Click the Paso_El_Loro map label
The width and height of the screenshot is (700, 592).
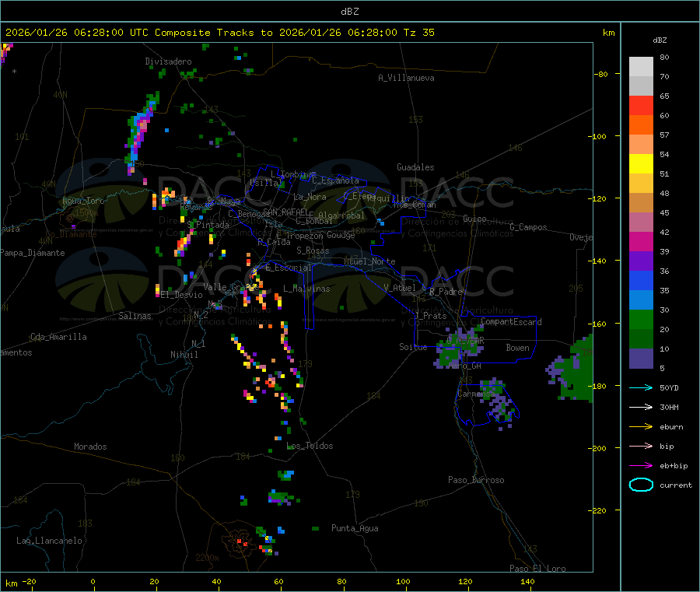538,569
